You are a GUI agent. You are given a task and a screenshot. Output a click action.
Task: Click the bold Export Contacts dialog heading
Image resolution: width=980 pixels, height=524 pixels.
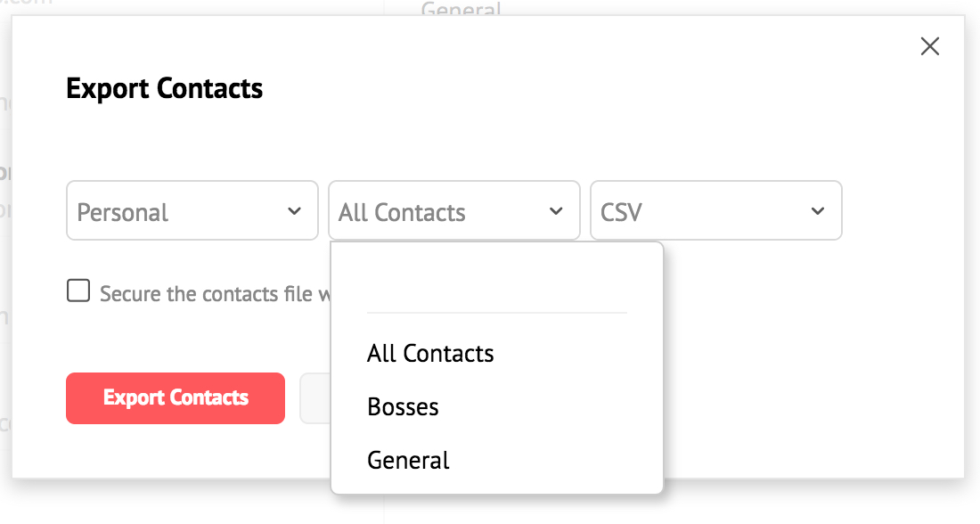[165, 89]
